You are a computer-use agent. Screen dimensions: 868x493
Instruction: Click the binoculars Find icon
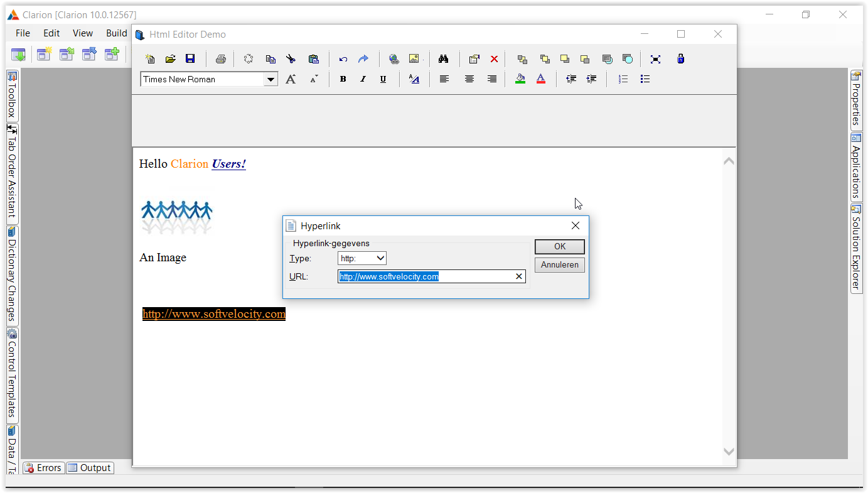(443, 59)
